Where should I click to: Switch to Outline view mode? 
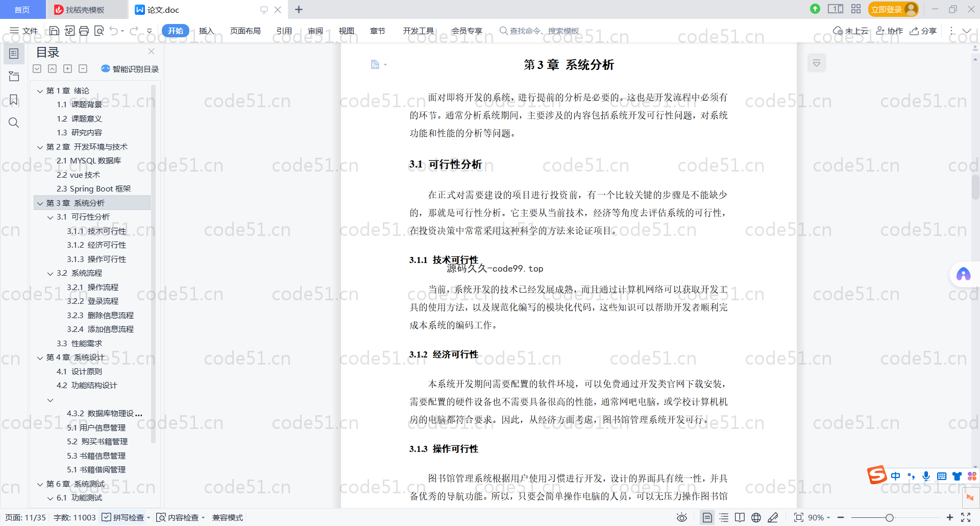(x=724, y=517)
